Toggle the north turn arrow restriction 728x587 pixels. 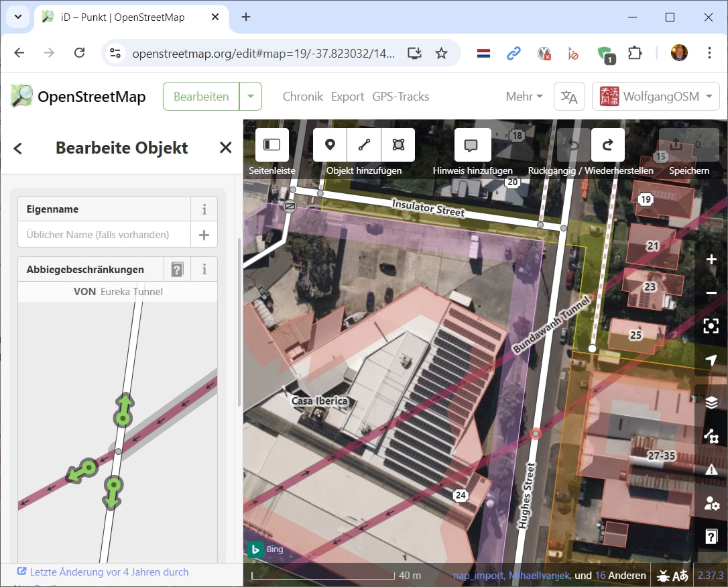point(123,410)
